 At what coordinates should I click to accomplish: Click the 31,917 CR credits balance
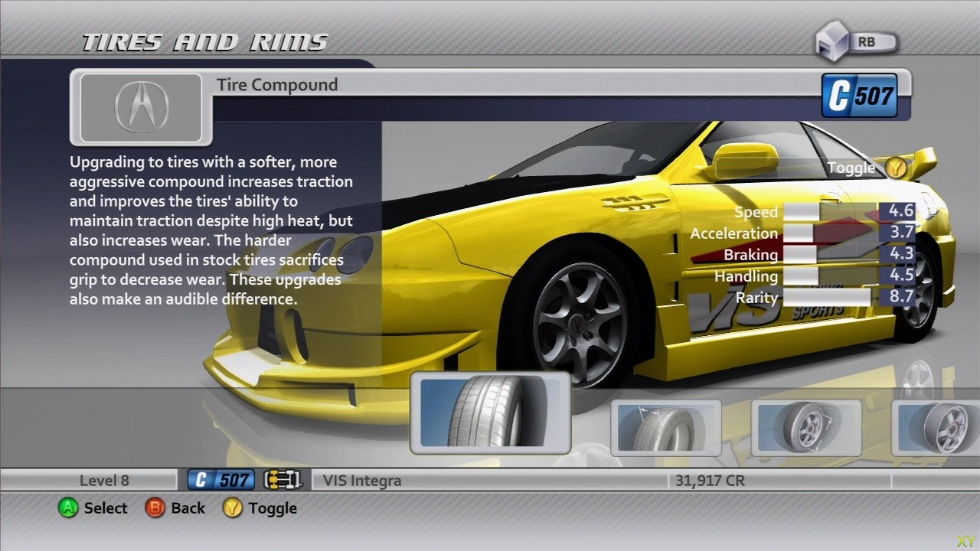tap(710, 481)
